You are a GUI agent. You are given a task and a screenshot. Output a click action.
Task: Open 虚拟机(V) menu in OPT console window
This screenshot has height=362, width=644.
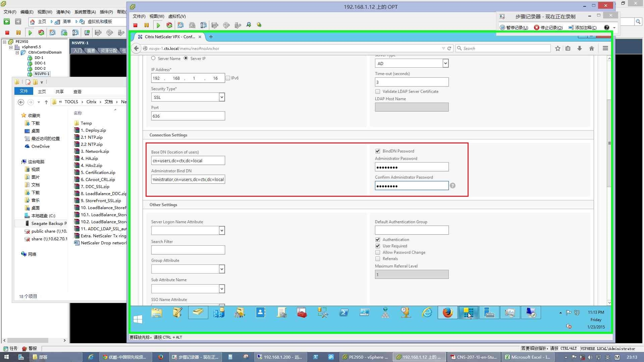[x=177, y=16]
